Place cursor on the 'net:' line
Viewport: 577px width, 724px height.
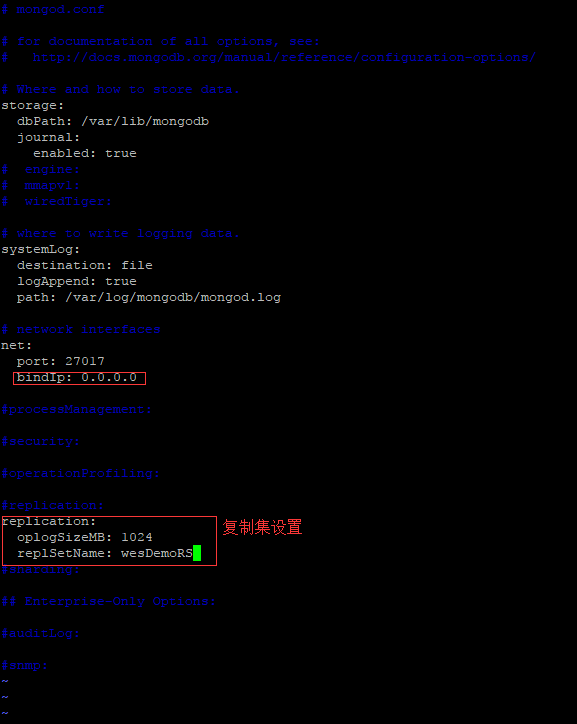tap(17, 345)
